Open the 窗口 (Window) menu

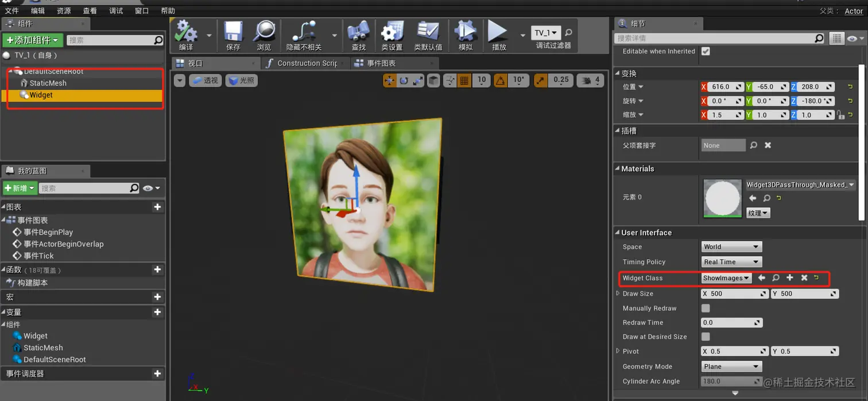(x=142, y=11)
